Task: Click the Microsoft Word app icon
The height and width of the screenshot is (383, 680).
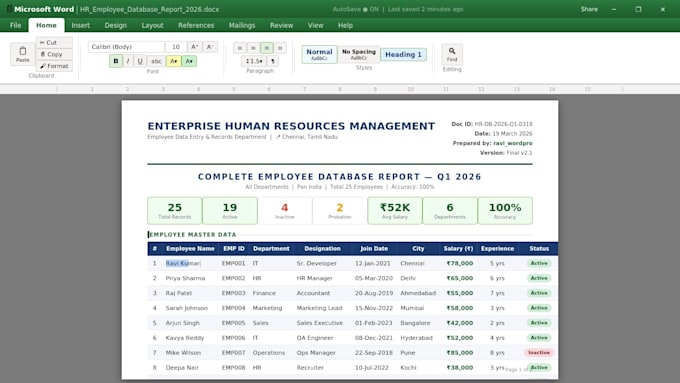Action: click(x=9, y=9)
